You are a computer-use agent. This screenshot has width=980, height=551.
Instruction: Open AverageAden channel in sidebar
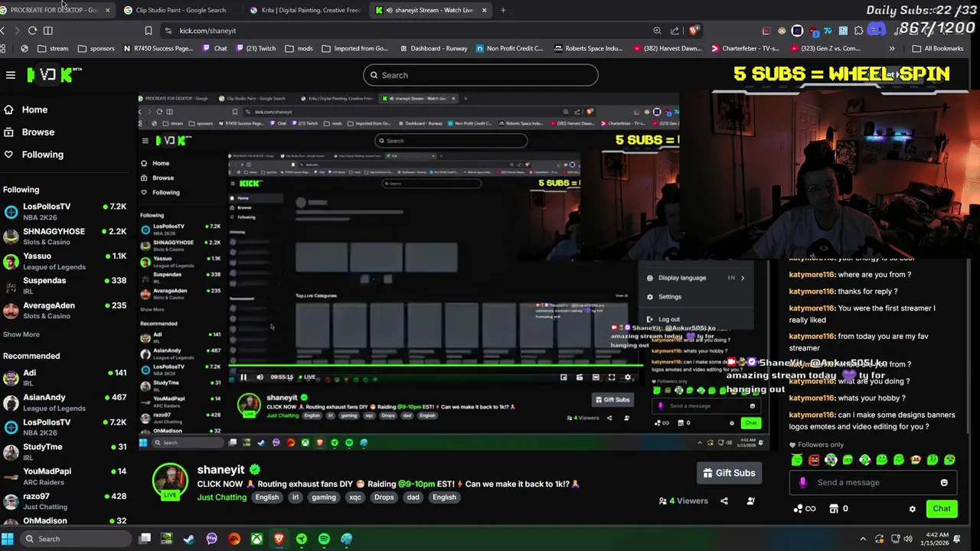64,309
